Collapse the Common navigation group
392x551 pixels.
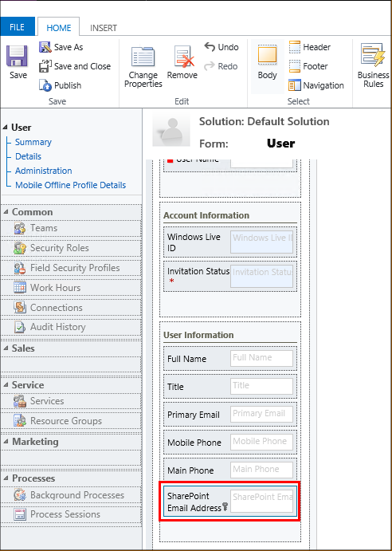[x=6, y=212]
